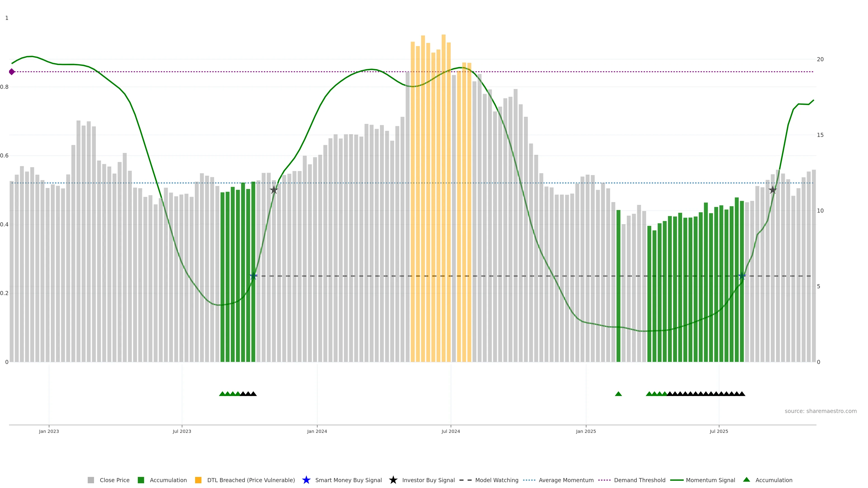868x488 pixels.
Task: Toggle DTL Breached (Price Vulnerable) legend entry
Action: 251,480
